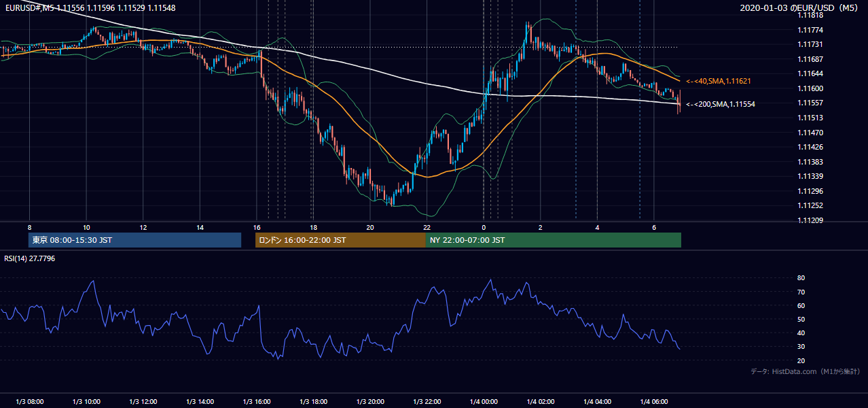Click the 1/4 06:00 time axis label
The width and height of the screenshot is (868, 408).
point(653,401)
